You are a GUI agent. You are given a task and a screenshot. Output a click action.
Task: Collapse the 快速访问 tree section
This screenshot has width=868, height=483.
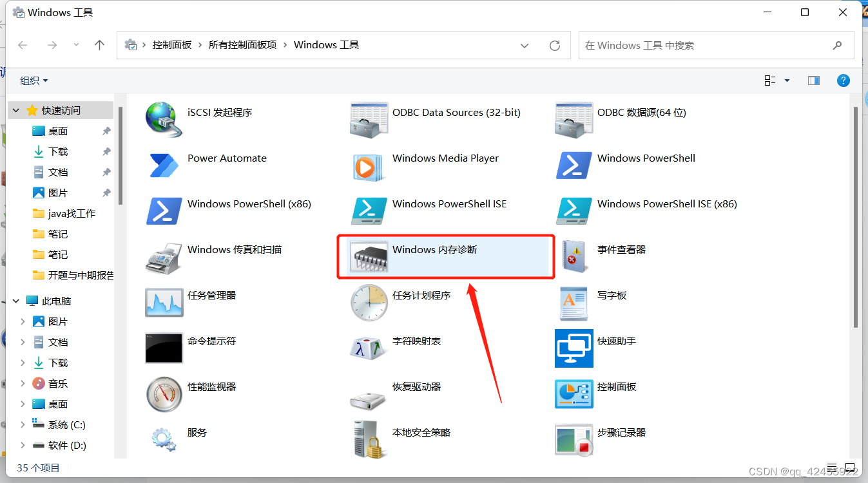click(x=16, y=111)
